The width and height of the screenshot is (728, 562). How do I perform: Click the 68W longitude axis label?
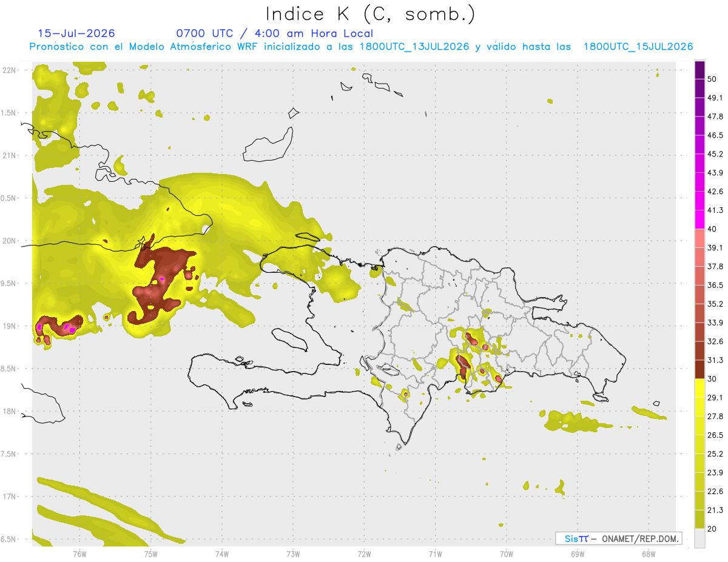pyautogui.click(x=648, y=554)
